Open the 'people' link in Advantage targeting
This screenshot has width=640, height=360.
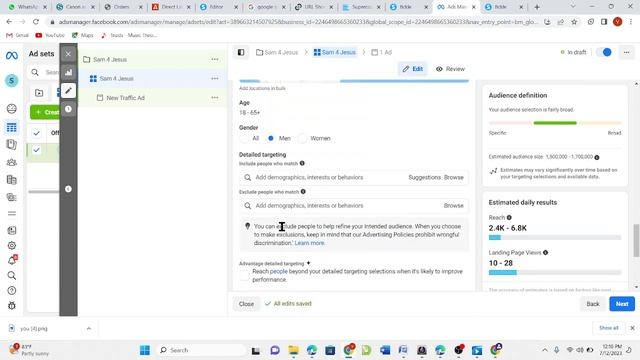(x=279, y=271)
